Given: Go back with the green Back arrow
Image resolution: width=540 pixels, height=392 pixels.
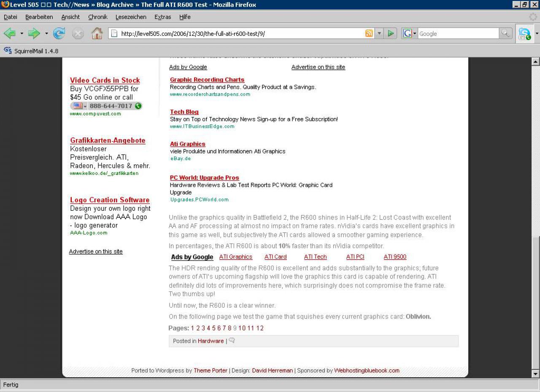Looking at the screenshot, I should click(9, 34).
